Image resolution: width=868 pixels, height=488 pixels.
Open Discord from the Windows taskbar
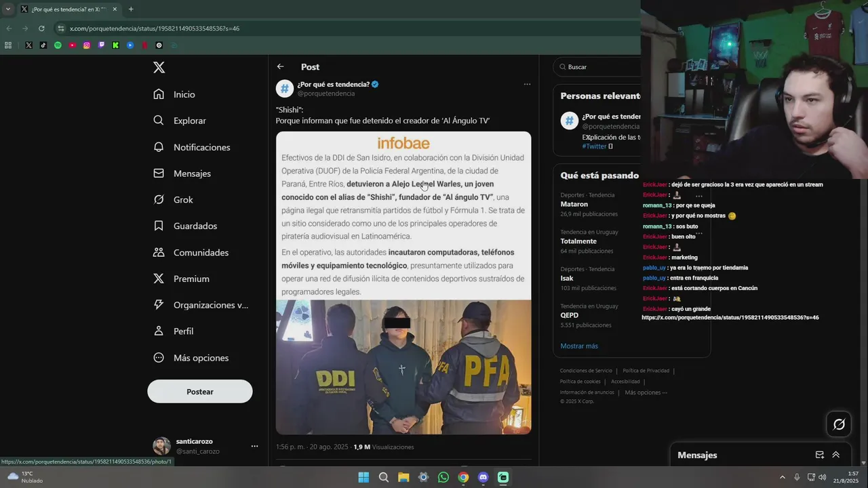click(x=483, y=477)
